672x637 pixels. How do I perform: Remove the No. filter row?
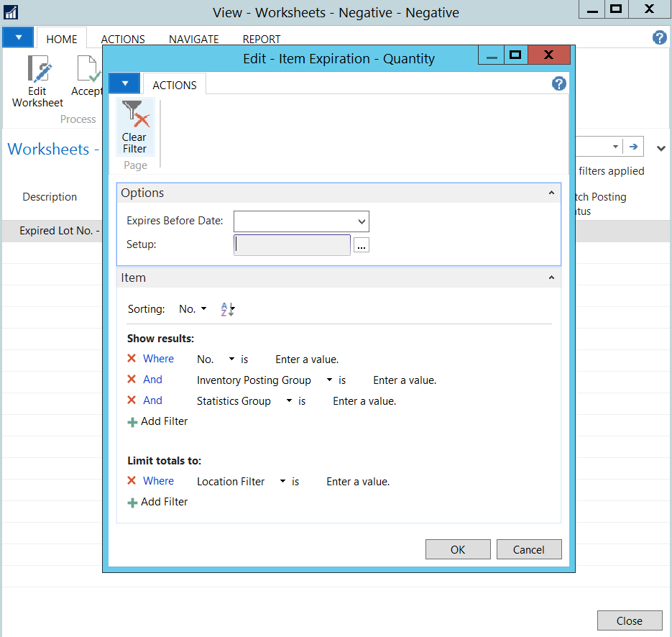coord(132,359)
